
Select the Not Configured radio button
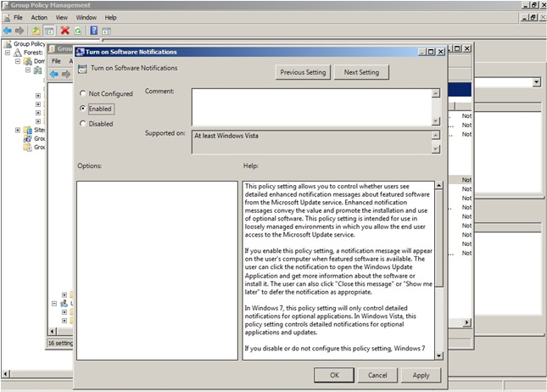pos(82,93)
